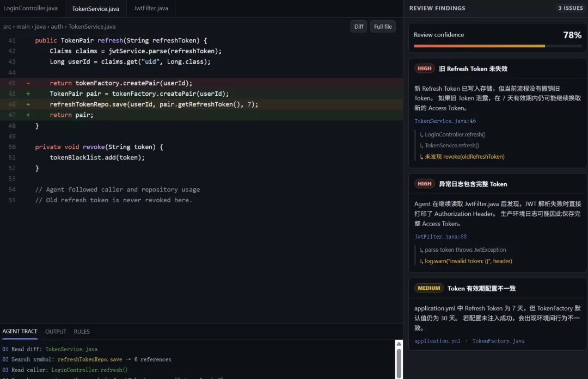The height and width of the screenshot is (379, 588).
Task: Open the OUTPUT tab
Action: pos(56,332)
